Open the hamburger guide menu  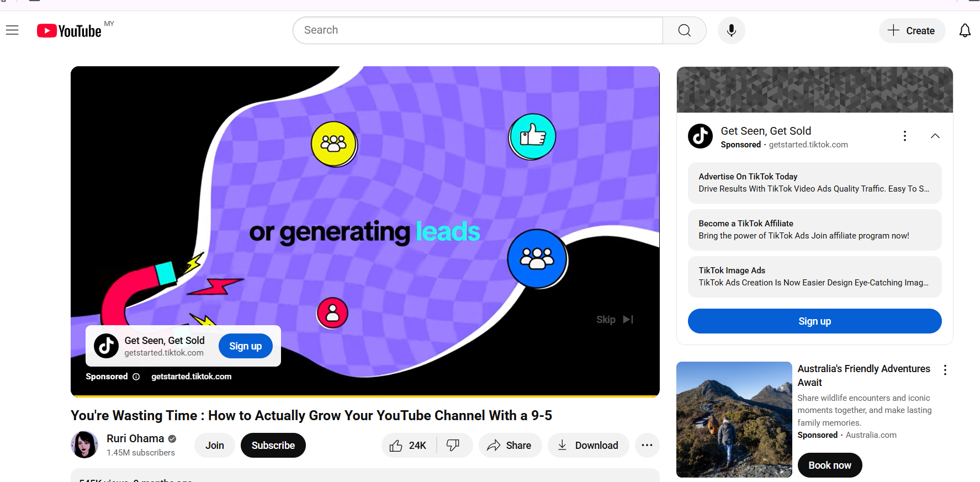(12, 30)
